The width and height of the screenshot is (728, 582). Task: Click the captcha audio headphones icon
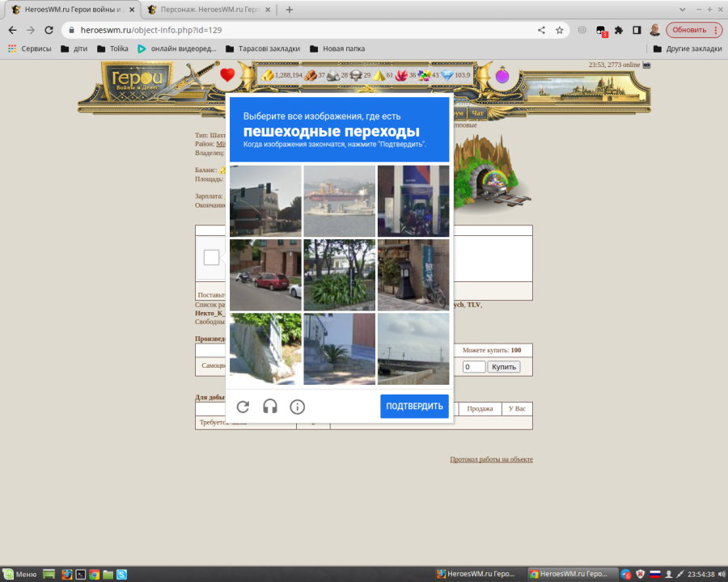(x=269, y=407)
